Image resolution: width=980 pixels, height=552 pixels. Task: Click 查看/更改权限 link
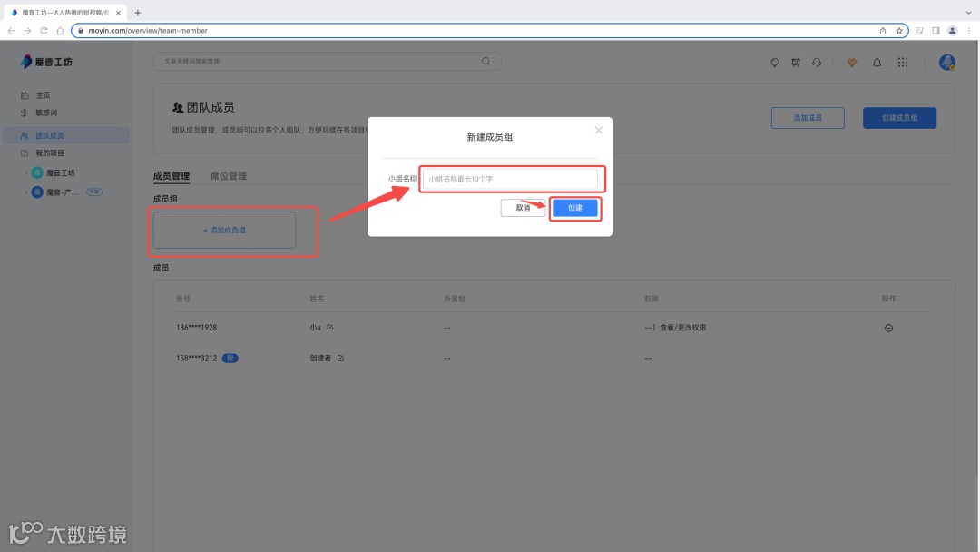pos(682,328)
